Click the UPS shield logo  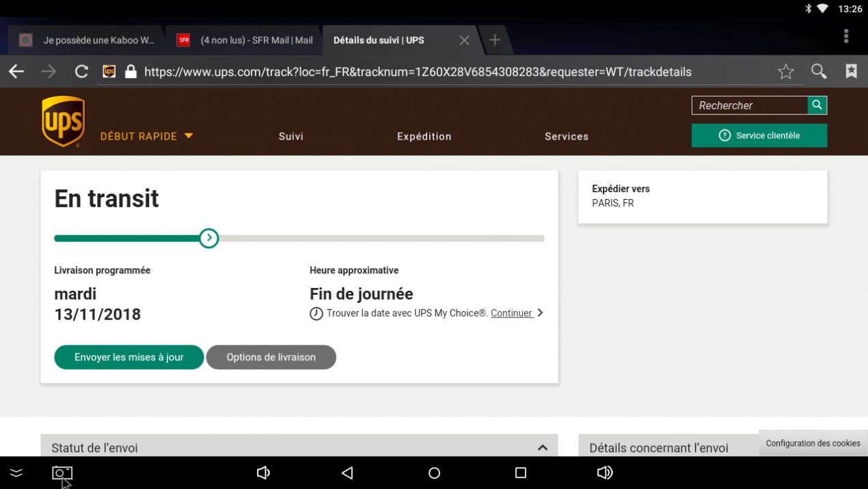(63, 121)
